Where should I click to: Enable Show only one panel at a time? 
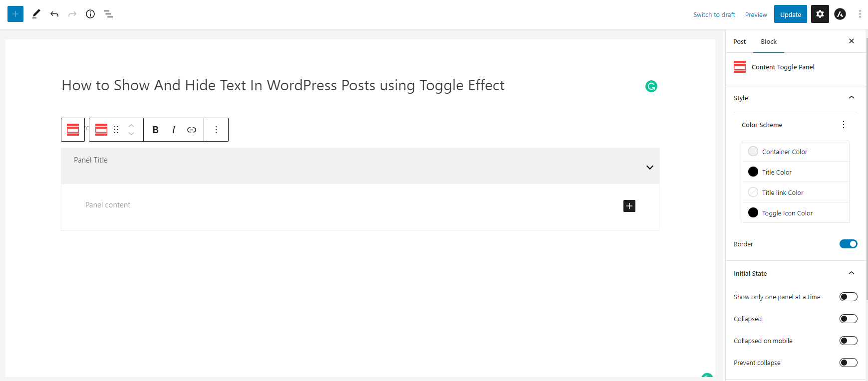(848, 296)
